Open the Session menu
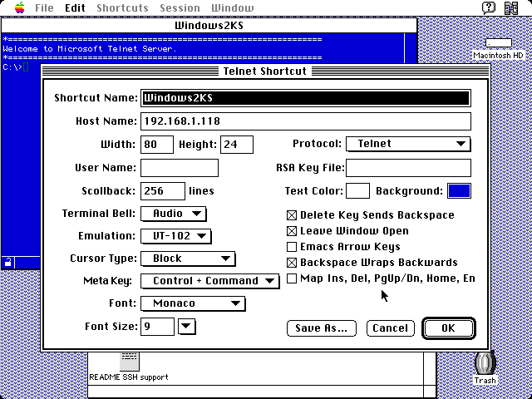532x399 pixels. 180,7
